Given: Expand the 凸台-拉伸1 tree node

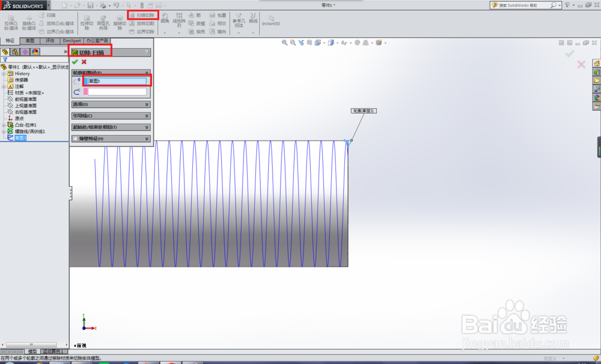Looking at the screenshot, I should 4,125.
